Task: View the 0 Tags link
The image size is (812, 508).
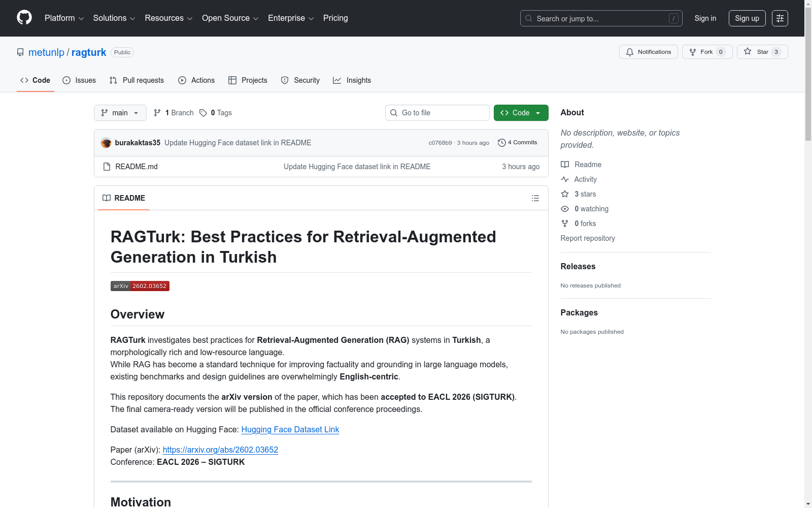Action: [x=216, y=113]
